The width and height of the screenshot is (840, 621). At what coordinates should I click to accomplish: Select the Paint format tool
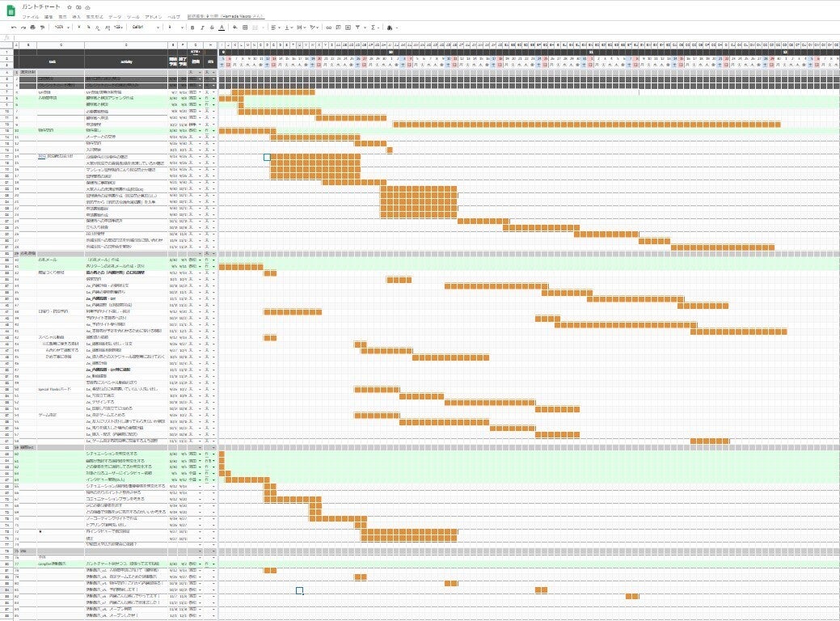[x=43, y=27]
